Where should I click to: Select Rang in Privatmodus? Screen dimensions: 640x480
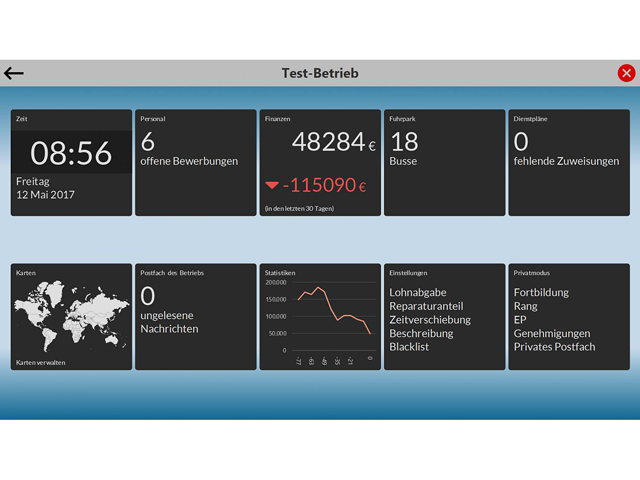[525, 306]
